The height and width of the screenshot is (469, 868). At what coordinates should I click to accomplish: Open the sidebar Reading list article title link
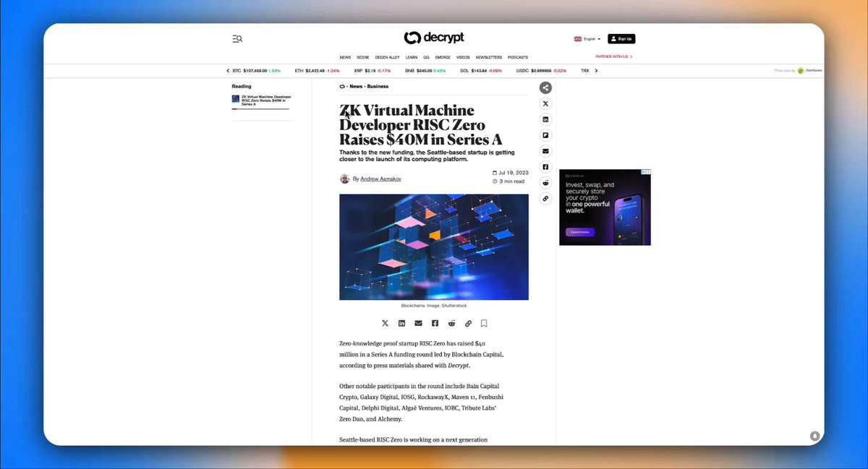[x=266, y=100]
